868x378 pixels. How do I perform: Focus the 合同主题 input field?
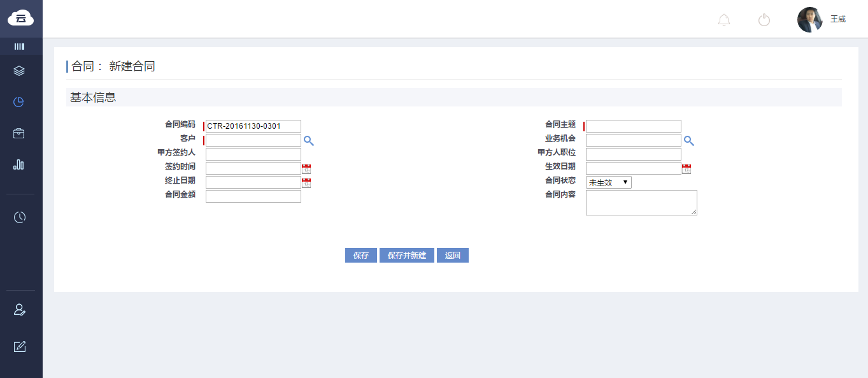tap(633, 126)
